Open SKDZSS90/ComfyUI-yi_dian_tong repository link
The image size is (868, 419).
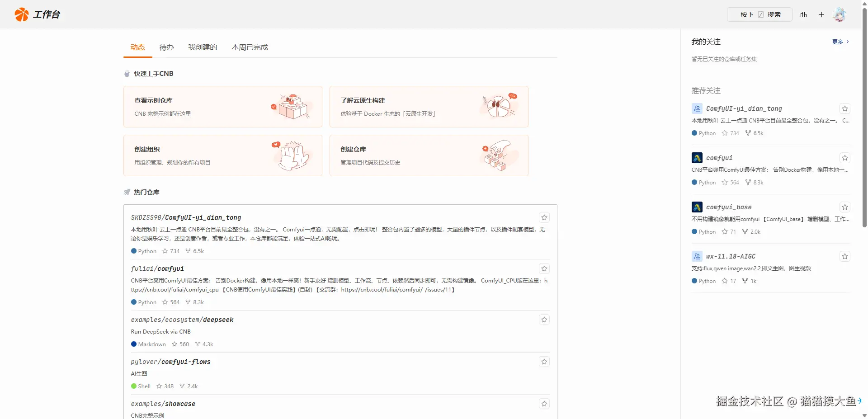click(x=186, y=217)
